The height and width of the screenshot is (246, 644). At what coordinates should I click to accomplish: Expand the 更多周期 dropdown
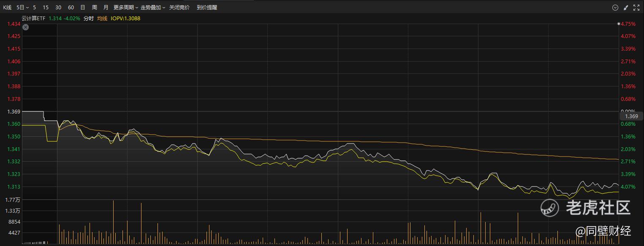[x=125, y=8]
